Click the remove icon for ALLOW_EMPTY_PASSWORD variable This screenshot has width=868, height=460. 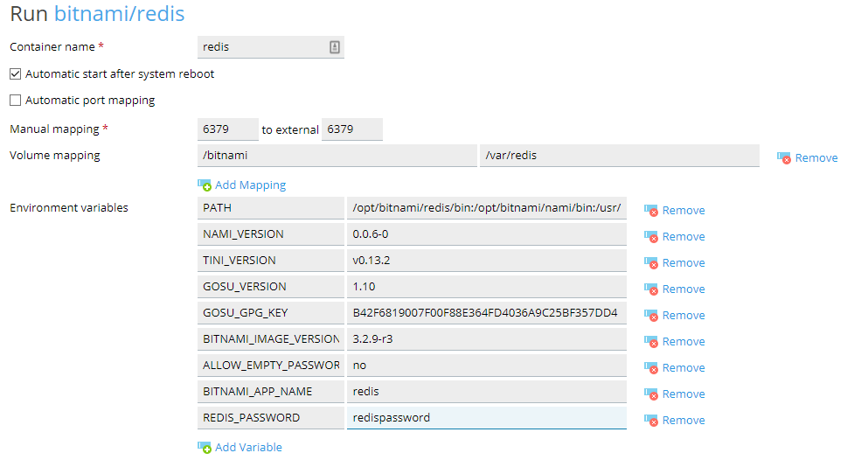pos(651,367)
